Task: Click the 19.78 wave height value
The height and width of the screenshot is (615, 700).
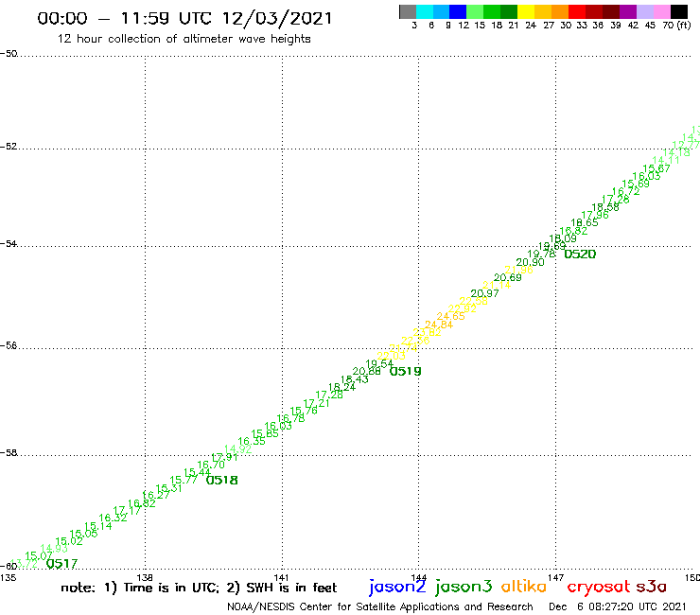Action: pos(541,255)
